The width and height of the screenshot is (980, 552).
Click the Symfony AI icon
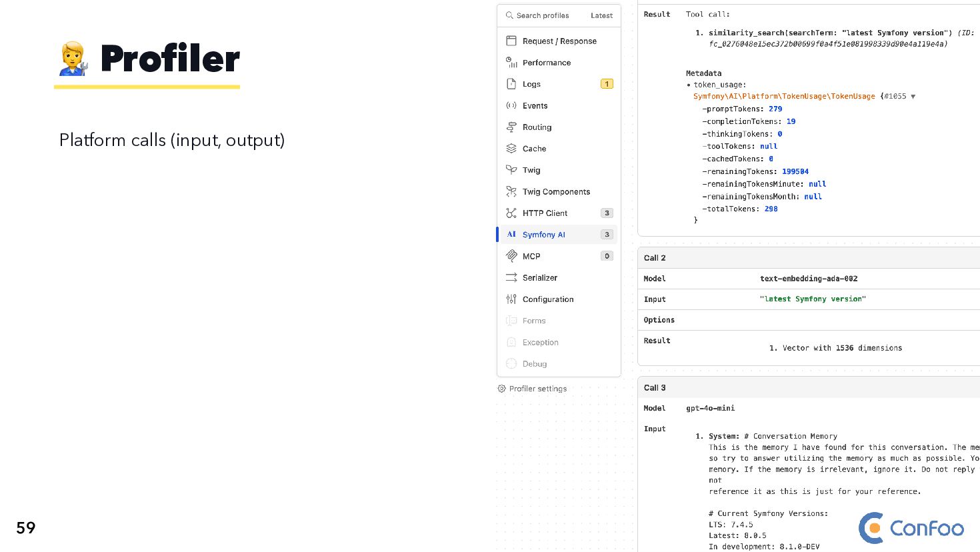pyautogui.click(x=511, y=235)
